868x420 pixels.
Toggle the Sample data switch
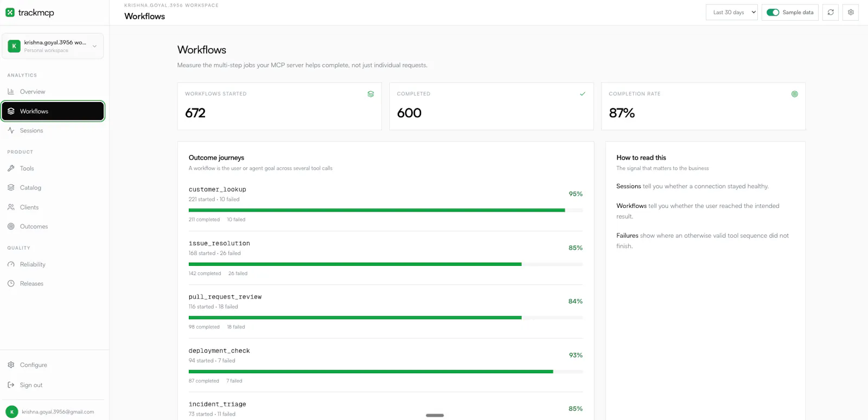tap(773, 12)
